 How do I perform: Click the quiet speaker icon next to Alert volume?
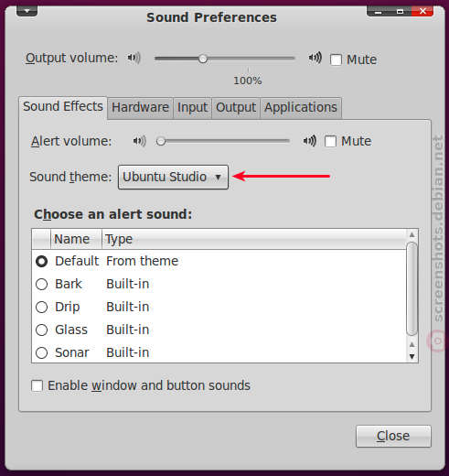pos(140,141)
